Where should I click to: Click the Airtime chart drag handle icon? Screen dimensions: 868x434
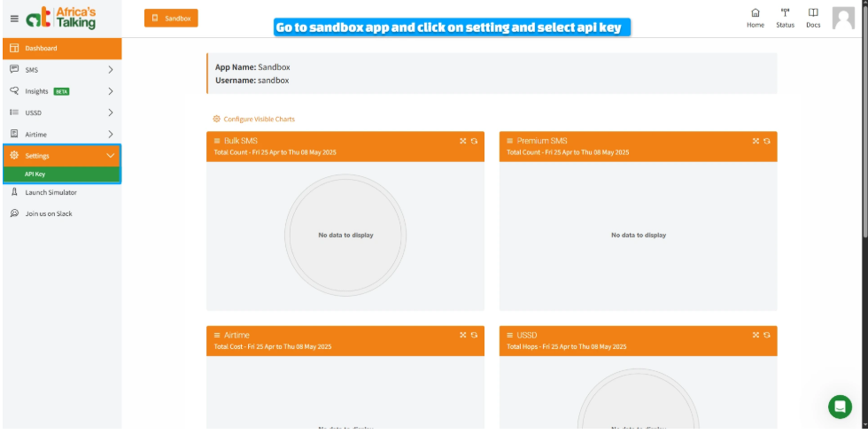(x=217, y=335)
